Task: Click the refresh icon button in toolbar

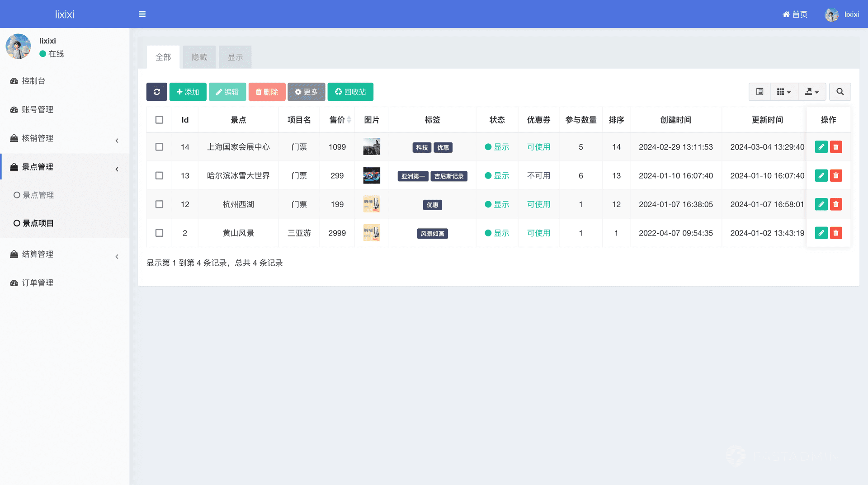Action: click(x=156, y=92)
